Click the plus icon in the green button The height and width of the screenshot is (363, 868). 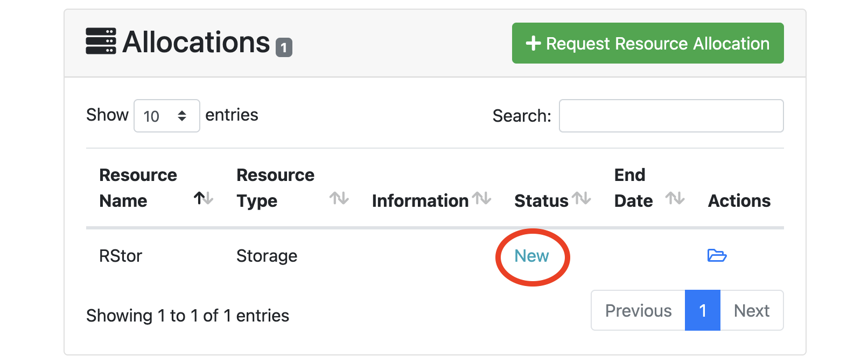click(x=534, y=43)
